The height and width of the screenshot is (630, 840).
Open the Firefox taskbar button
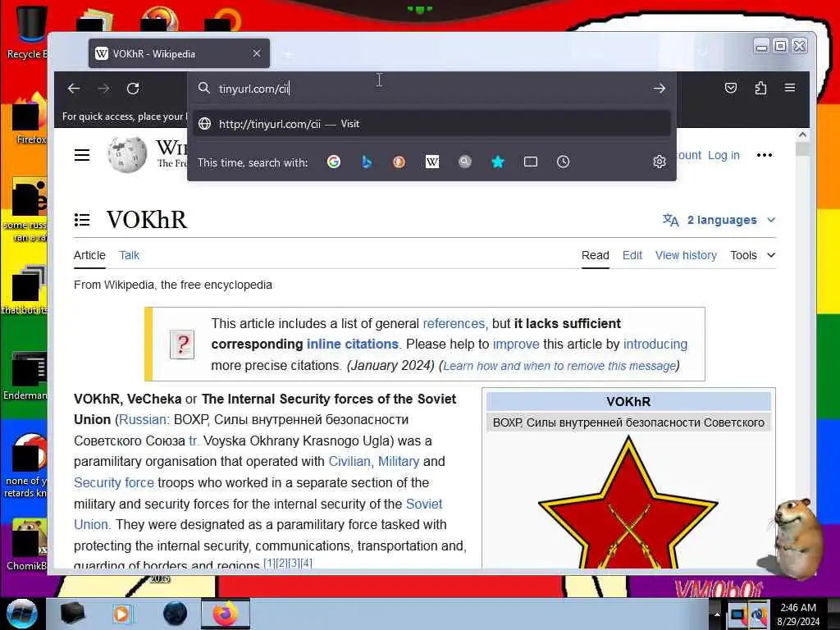[x=225, y=614]
